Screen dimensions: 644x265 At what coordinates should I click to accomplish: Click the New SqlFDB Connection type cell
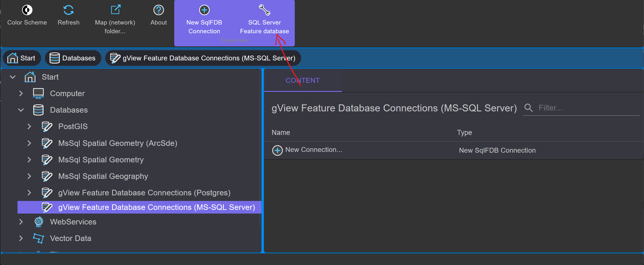[497, 150]
